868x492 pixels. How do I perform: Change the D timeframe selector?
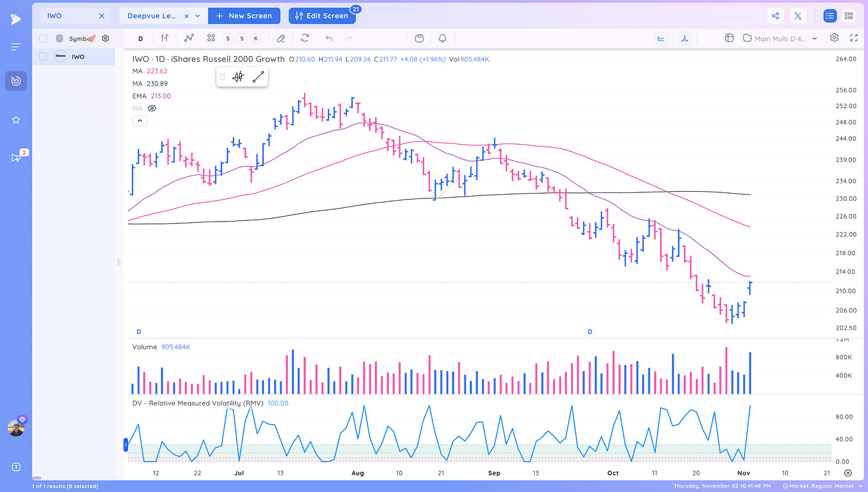pos(141,38)
